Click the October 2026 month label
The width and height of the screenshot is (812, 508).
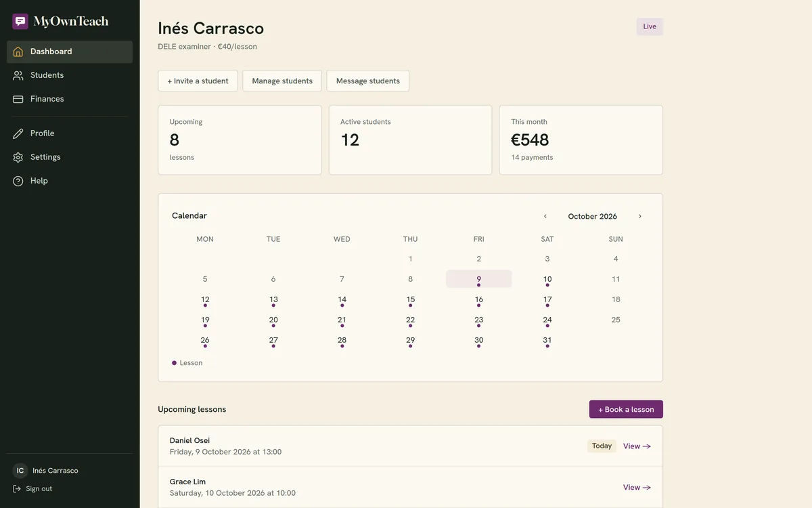(593, 217)
